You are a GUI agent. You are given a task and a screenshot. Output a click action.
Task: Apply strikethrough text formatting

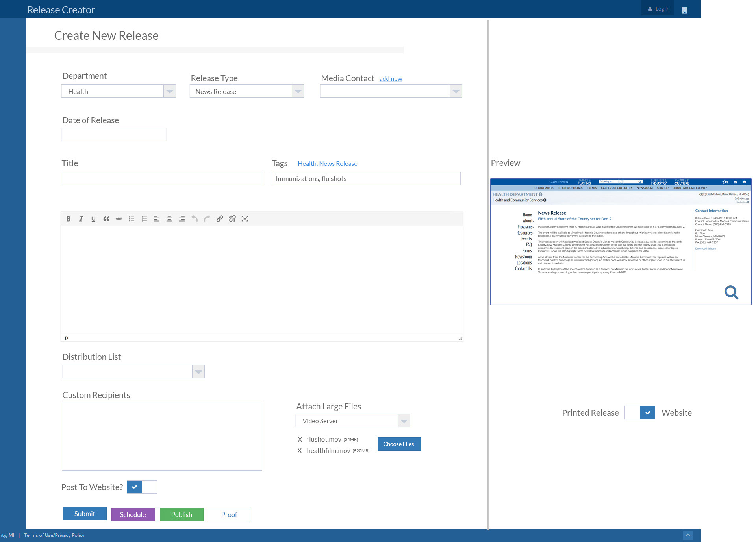pos(119,219)
